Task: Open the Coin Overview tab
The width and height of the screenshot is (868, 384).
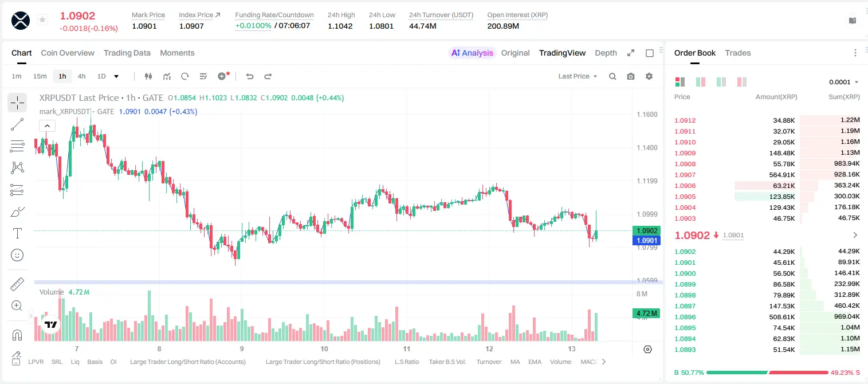Action: [68, 53]
